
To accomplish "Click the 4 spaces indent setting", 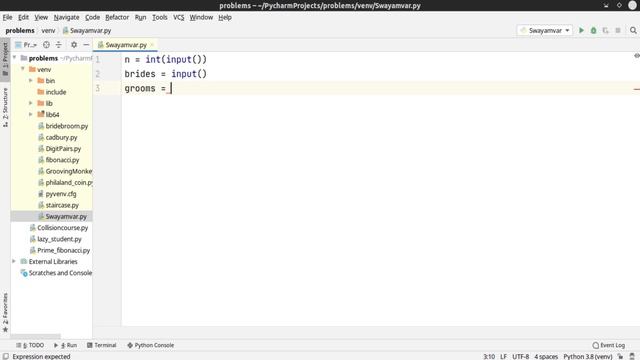I will point(546,356).
